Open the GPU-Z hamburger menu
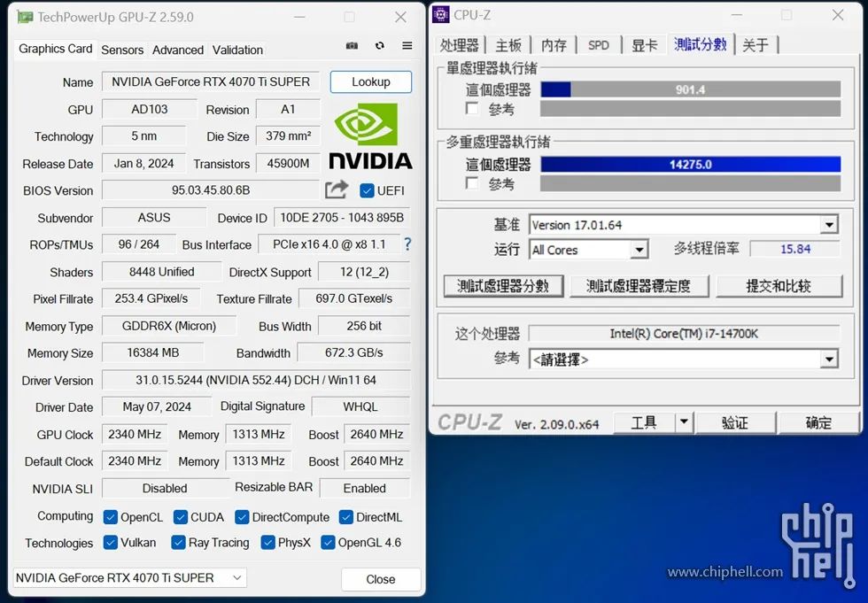This screenshot has height=603, width=868. [x=407, y=46]
